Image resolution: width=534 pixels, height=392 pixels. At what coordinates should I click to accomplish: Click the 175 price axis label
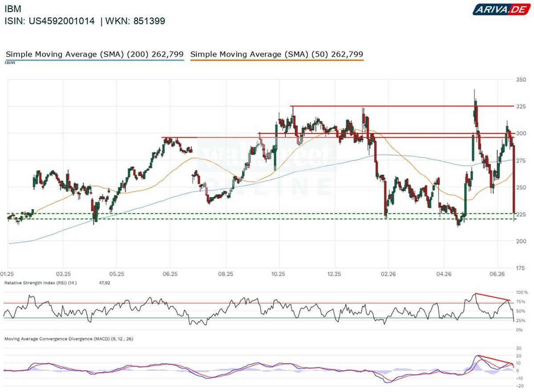521,268
